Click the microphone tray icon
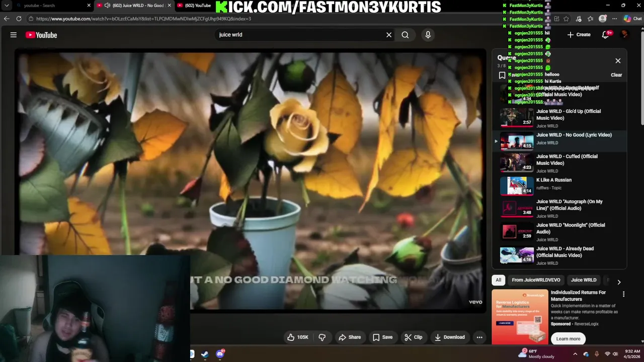Image resolution: width=644 pixels, height=362 pixels. click(x=597, y=354)
